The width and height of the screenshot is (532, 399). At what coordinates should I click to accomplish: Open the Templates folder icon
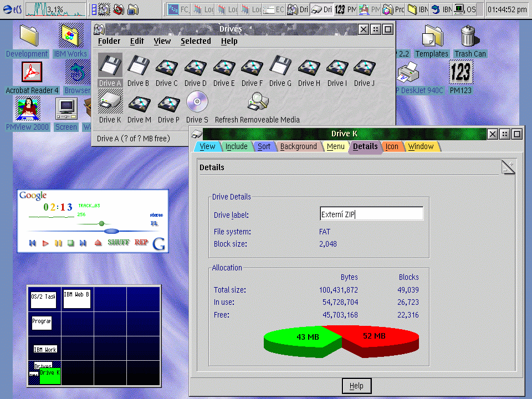432,37
